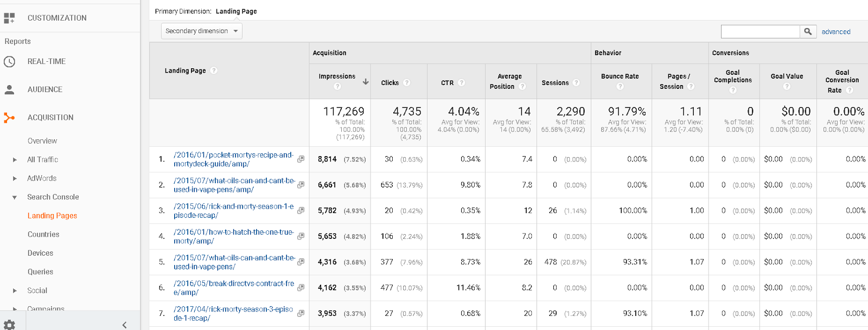This screenshot has height=330, width=868.
Task: Click CTR value 11.46%
Action: pos(468,288)
